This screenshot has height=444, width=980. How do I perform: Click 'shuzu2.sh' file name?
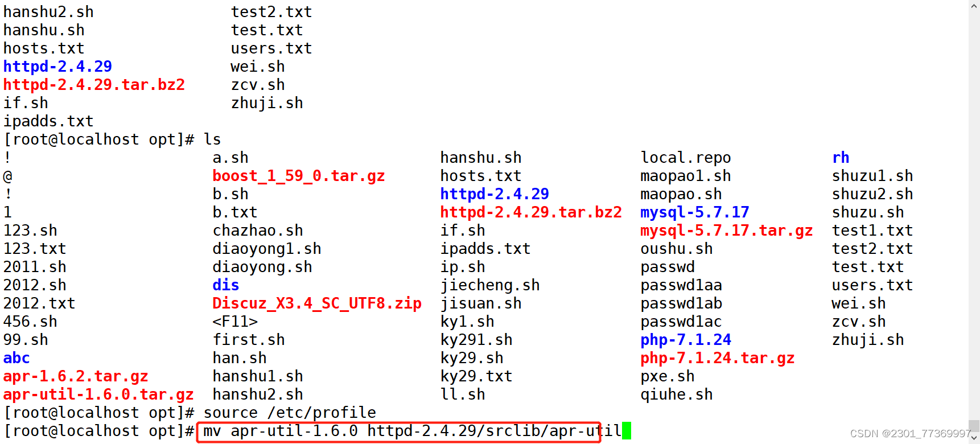click(872, 194)
